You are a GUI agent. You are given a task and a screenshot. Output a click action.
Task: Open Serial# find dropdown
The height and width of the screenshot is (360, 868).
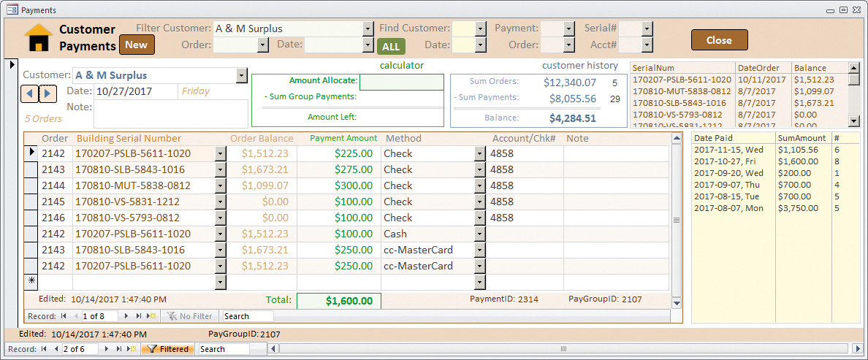647,28
